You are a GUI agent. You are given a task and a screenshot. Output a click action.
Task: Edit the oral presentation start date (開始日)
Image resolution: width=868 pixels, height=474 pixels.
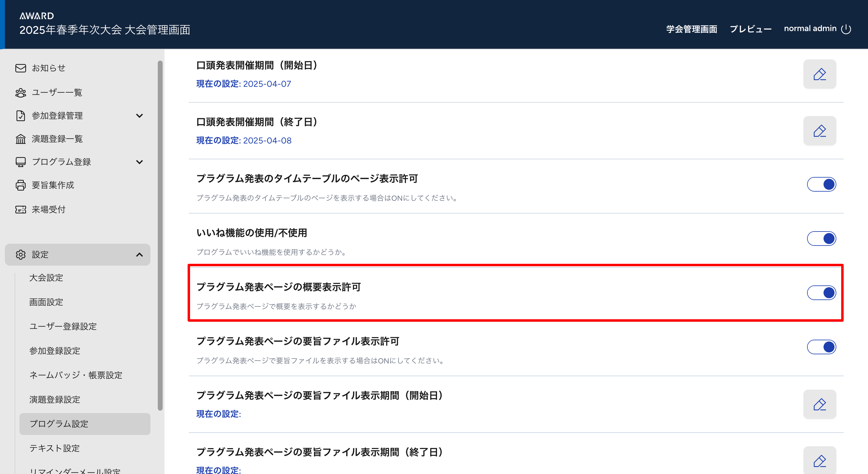[819, 74]
